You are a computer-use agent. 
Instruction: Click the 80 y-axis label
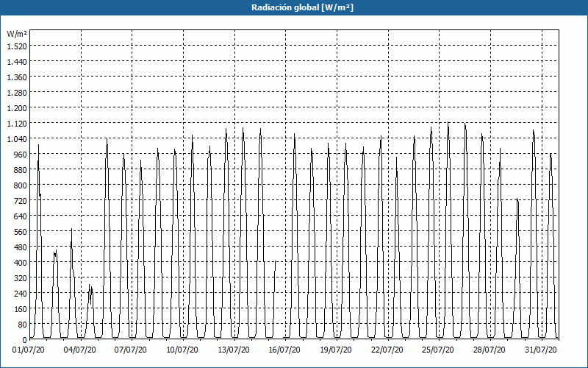(x=23, y=325)
